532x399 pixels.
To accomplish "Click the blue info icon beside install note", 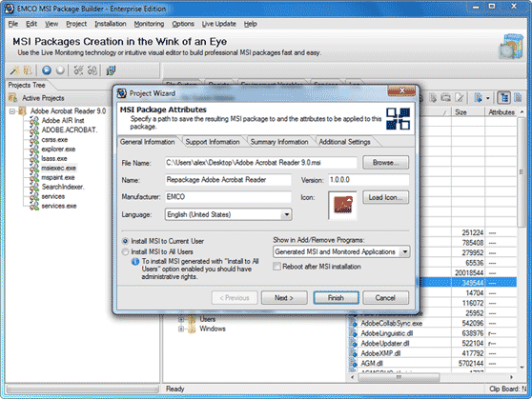I will tap(135, 261).
